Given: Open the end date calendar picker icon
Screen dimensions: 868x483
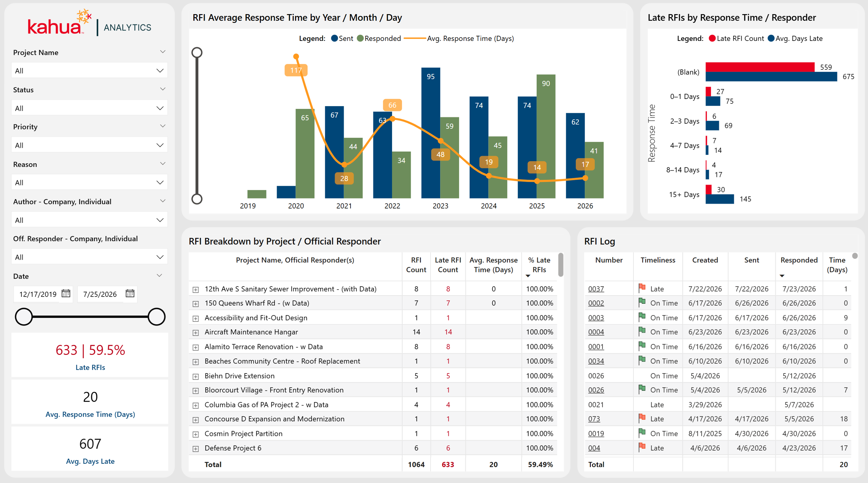Looking at the screenshot, I should [130, 293].
